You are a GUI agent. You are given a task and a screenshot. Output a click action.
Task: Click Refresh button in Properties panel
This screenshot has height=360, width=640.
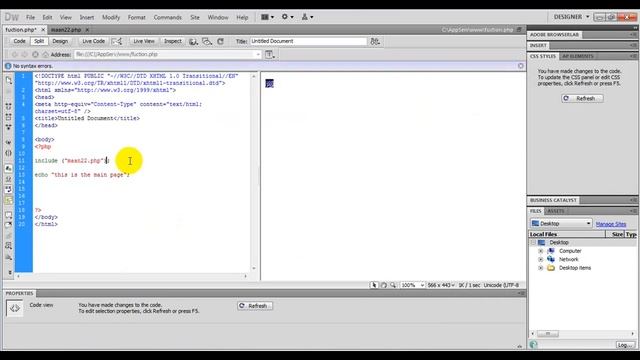pos(255,306)
